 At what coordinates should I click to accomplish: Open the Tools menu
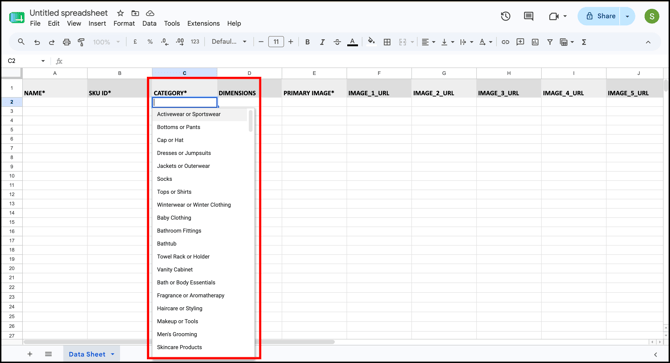pyautogui.click(x=172, y=23)
